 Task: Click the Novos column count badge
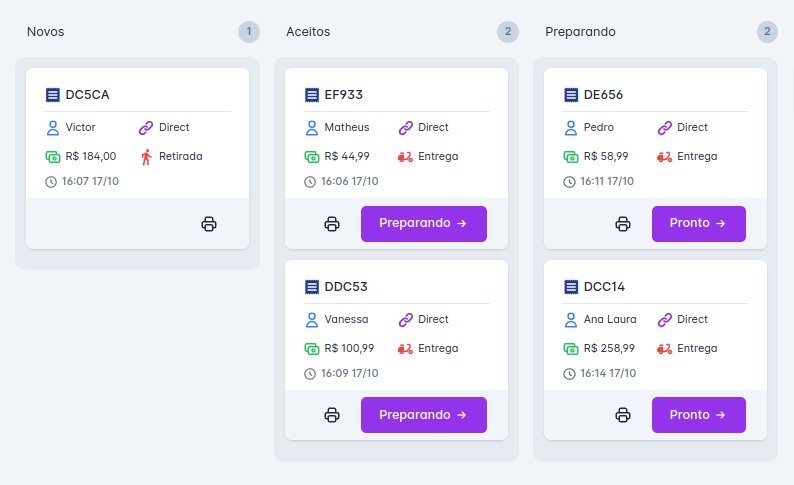coord(249,32)
